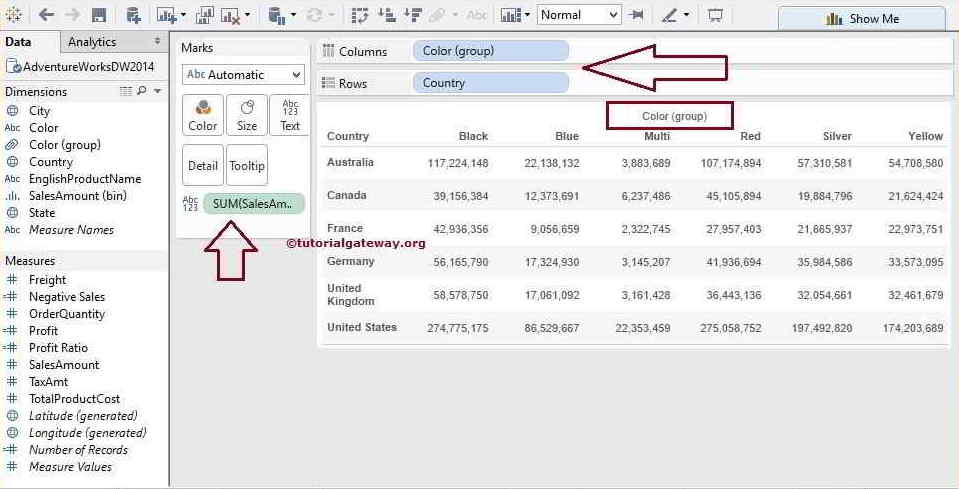
Task: Click the Text card in Marks
Action: (x=290, y=116)
